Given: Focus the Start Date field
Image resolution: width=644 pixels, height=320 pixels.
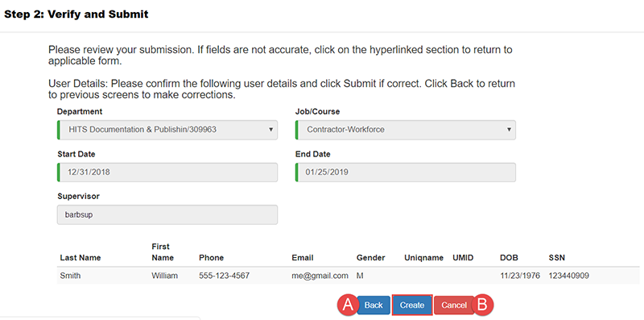Looking at the screenshot, I should click(x=167, y=172).
